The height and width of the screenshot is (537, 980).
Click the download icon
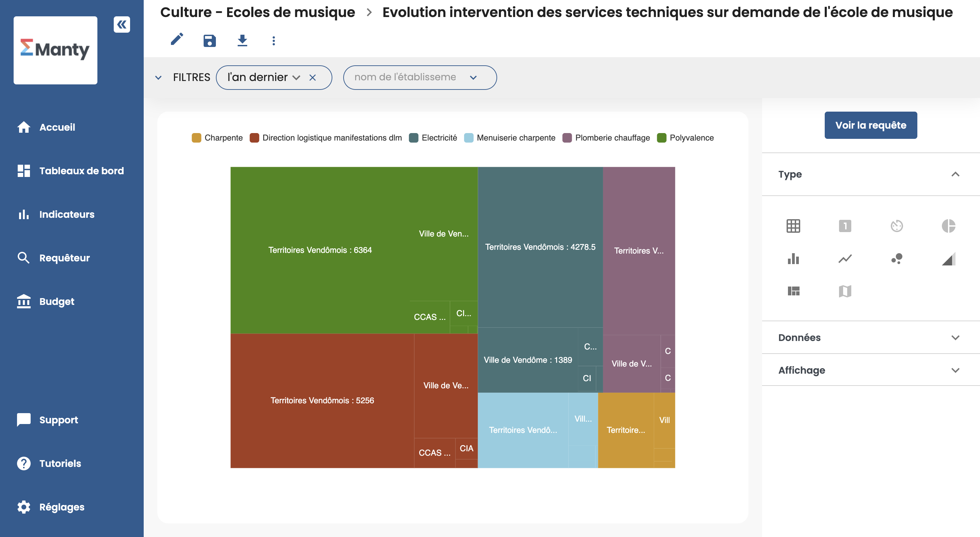(242, 40)
